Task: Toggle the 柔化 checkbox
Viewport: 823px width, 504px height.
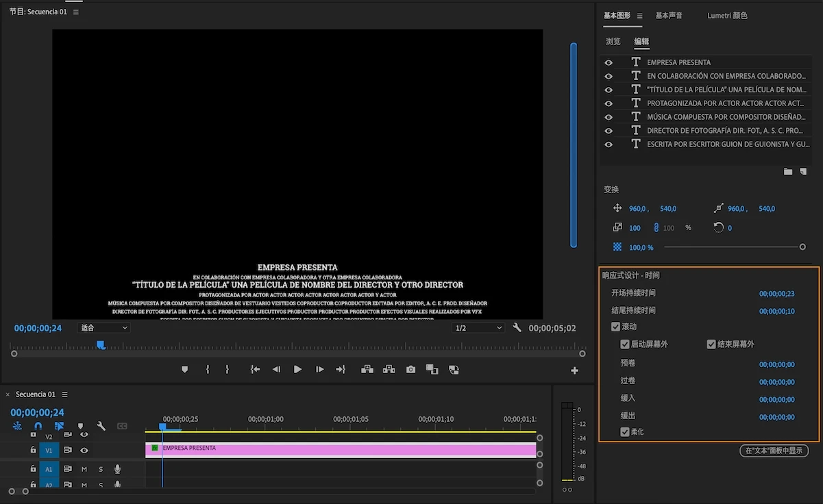Action: tap(625, 432)
